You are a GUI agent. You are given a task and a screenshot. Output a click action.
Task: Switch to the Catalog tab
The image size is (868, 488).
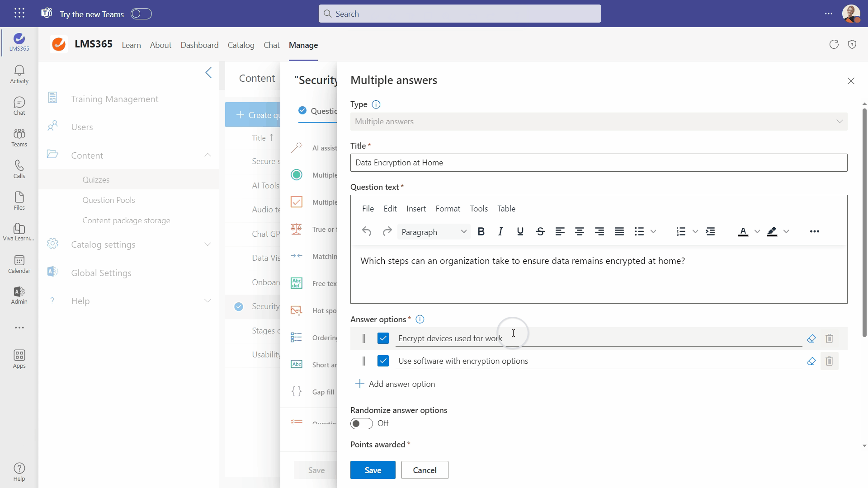(241, 45)
